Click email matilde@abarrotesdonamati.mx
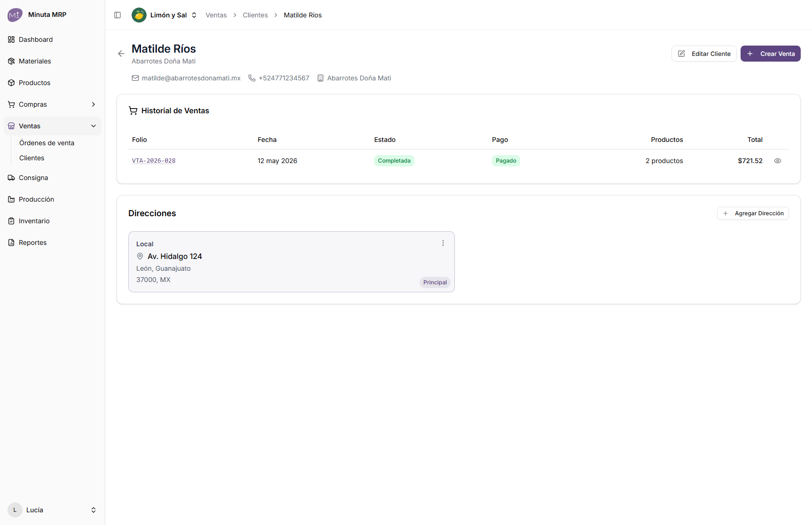The image size is (812, 525). point(191,78)
